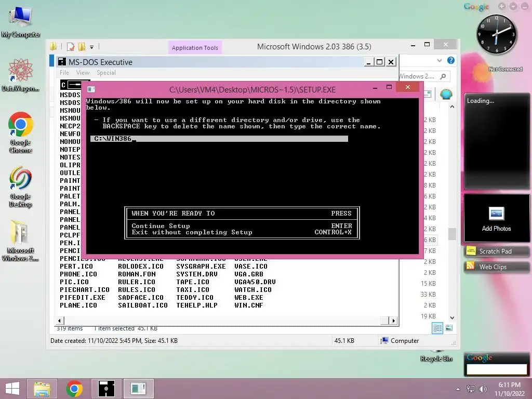532x399 pixels.
Task: Open the volume speaker tray icon
Action: pos(483,389)
